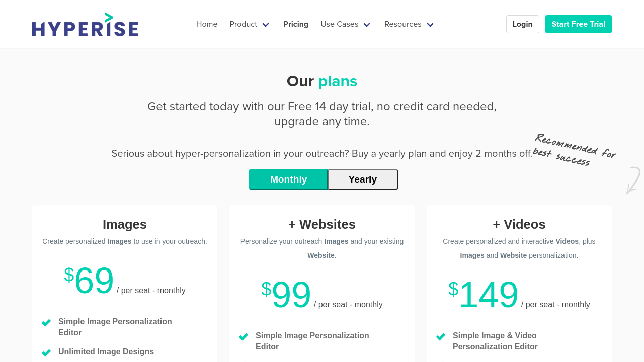644x362 pixels.
Task: Click the + Websites plan heading
Action: pyautogui.click(x=322, y=224)
